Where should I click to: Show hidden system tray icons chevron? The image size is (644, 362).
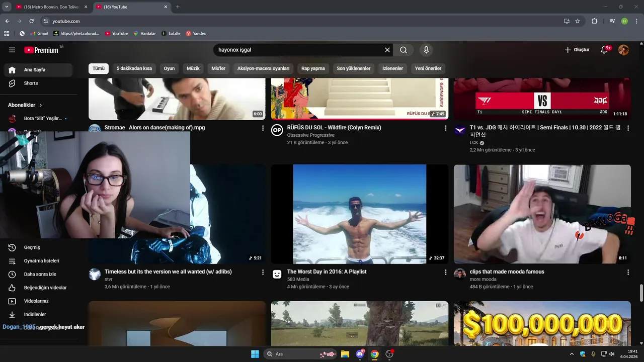pyautogui.click(x=573, y=354)
